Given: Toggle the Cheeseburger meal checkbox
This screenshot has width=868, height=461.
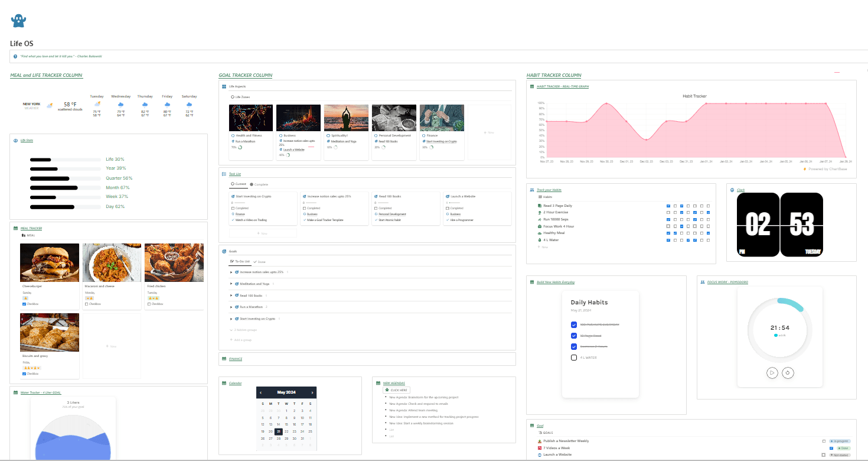Looking at the screenshot, I should coord(24,304).
